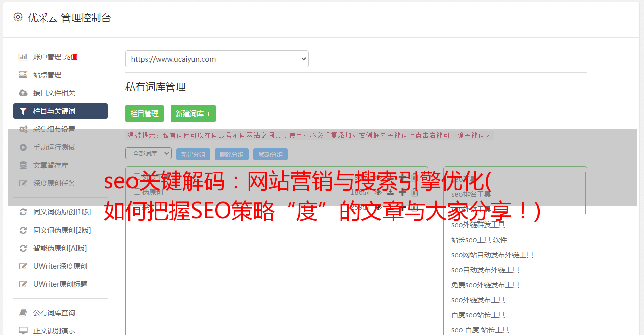Click the filter icon for 栏目与关键词
The width and height of the screenshot is (644, 335).
click(23, 111)
